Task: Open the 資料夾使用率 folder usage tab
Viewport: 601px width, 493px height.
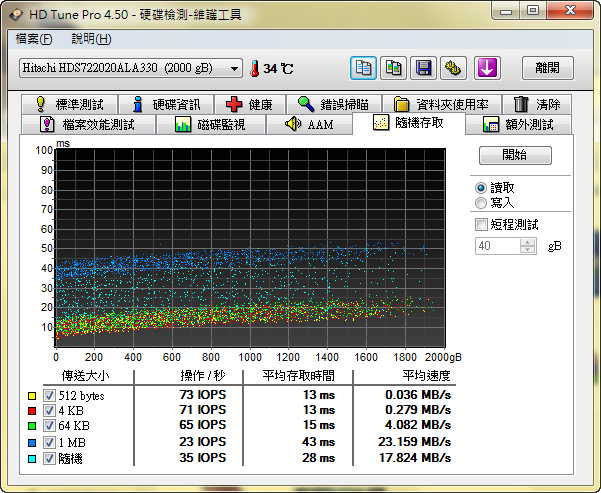Action: (442, 104)
